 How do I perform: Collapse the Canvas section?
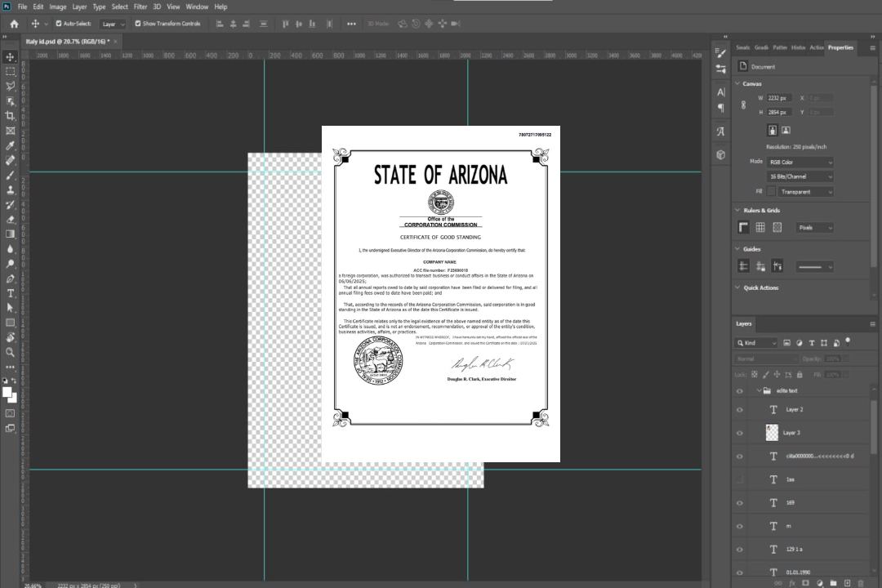click(x=737, y=83)
